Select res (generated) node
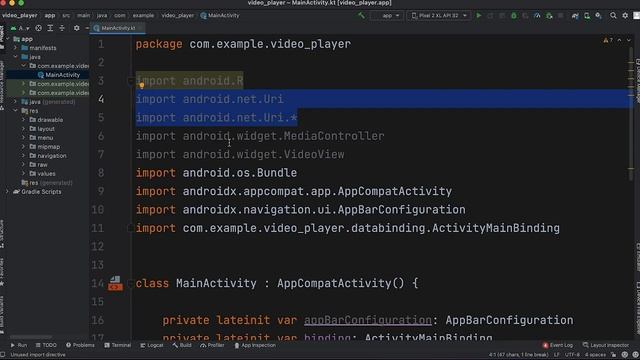This screenshot has height=360, width=640. [47, 182]
